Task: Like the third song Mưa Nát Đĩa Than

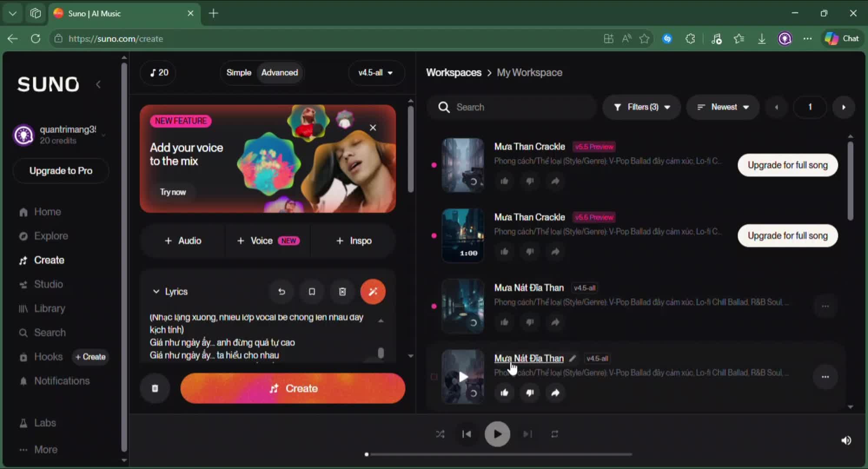Action: tap(504, 322)
